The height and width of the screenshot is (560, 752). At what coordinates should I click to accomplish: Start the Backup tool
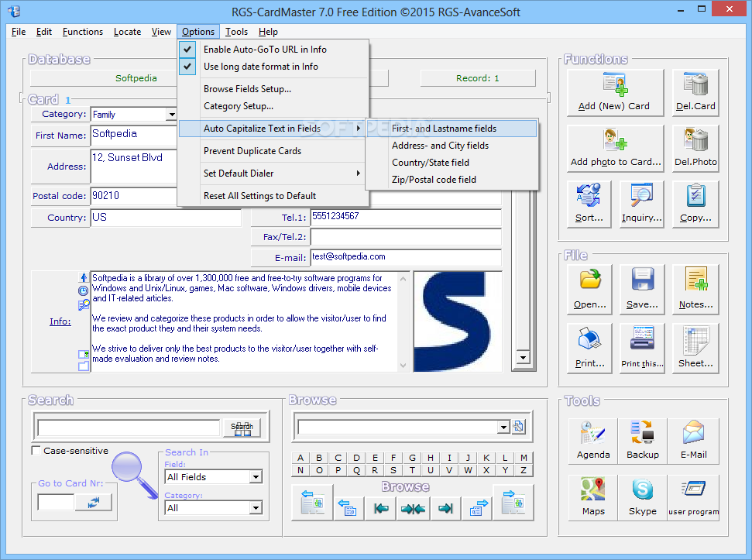click(x=643, y=441)
